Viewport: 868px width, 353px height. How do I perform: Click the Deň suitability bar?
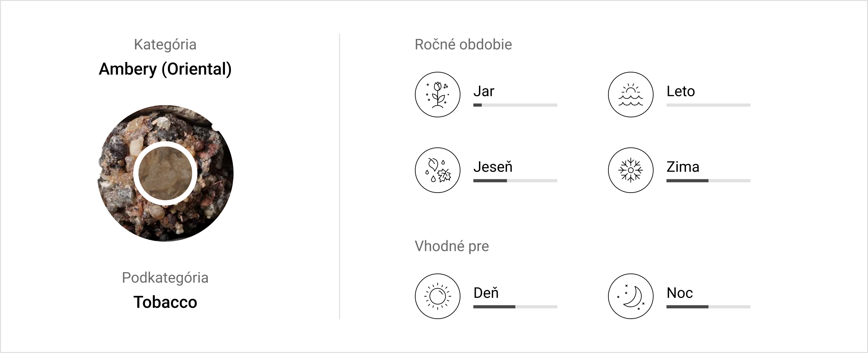[515, 307]
